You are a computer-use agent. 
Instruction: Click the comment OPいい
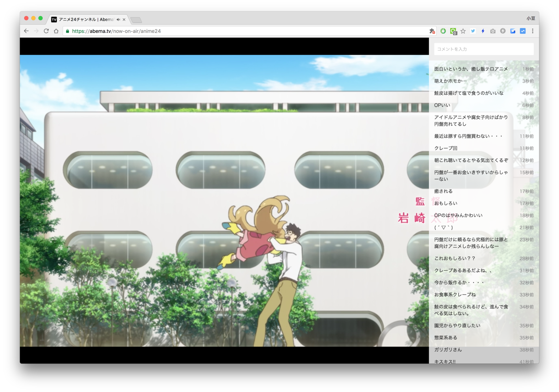442,105
